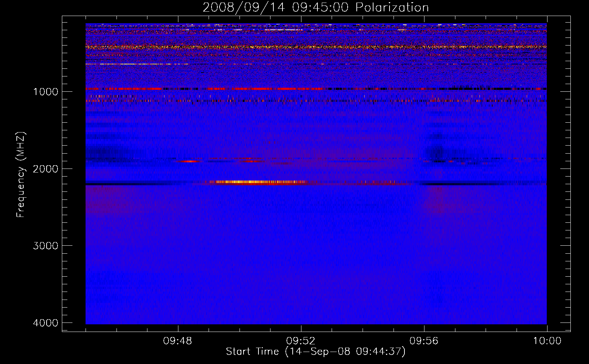The width and height of the screenshot is (589, 364).
Task: Click the 'Frequency (MHZ)' axis label
Action: (21, 175)
